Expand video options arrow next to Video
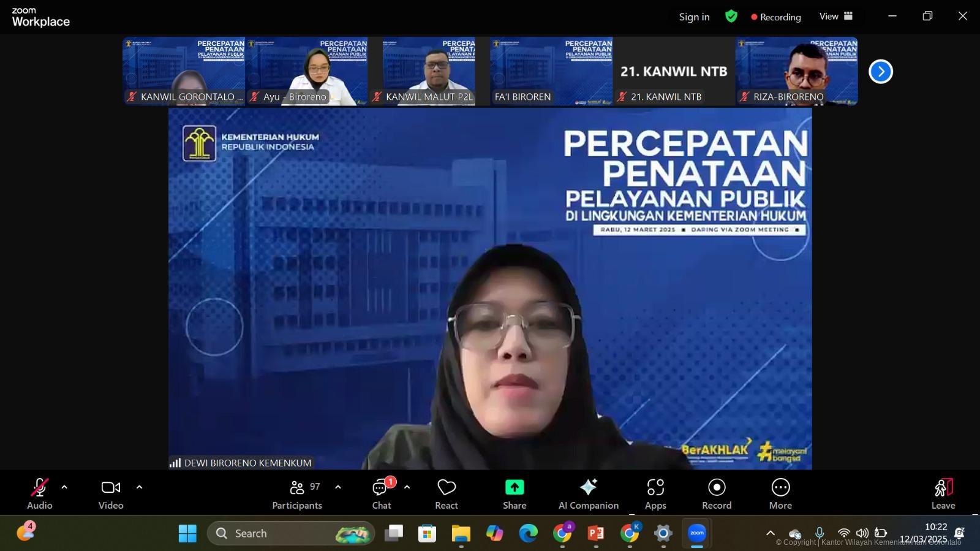Viewport: 980px width, 551px height. [x=139, y=487]
